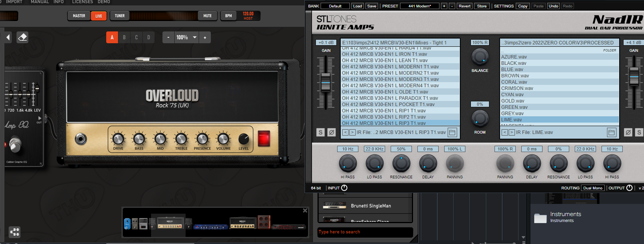This screenshot has height=244, width=644.
Task: Solo the left IR channel
Action: (321, 132)
